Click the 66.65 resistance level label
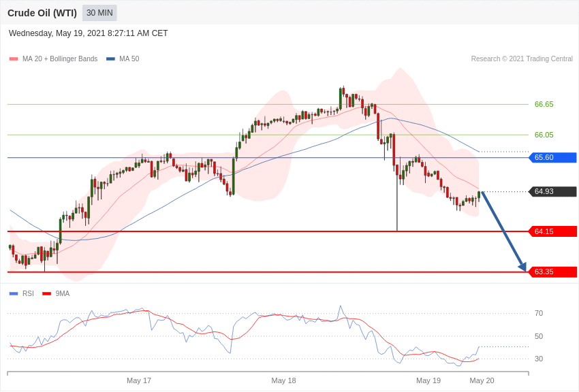Viewport: 579px width, 392px height. pos(544,104)
